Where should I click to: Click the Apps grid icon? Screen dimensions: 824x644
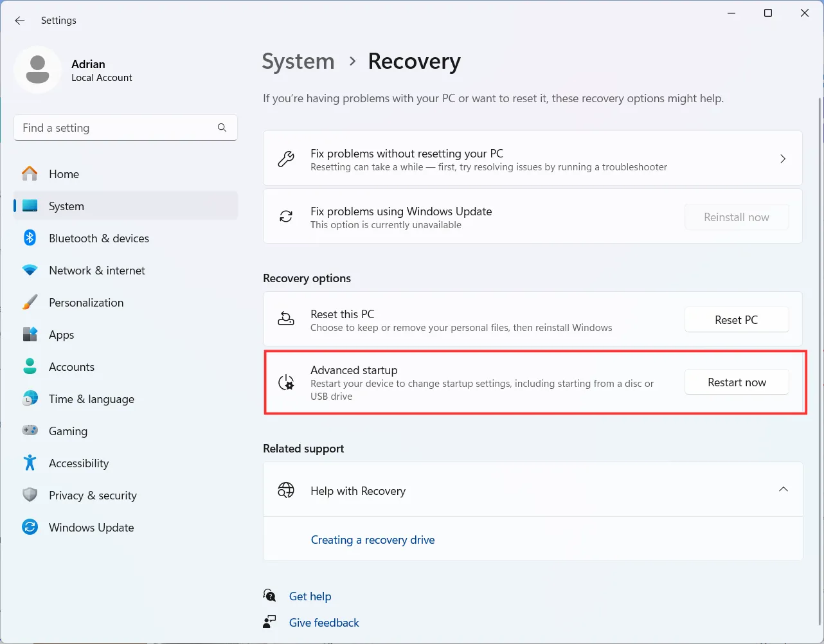click(30, 334)
